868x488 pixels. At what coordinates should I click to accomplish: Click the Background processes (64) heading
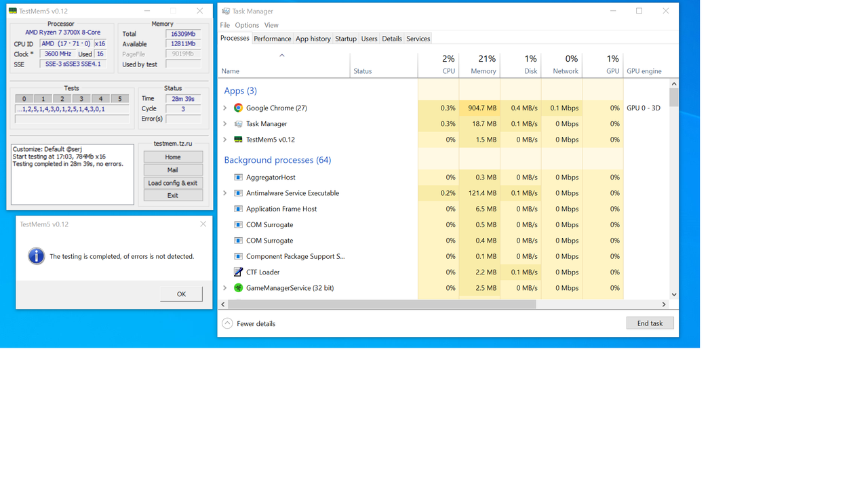pyautogui.click(x=277, y=160)
